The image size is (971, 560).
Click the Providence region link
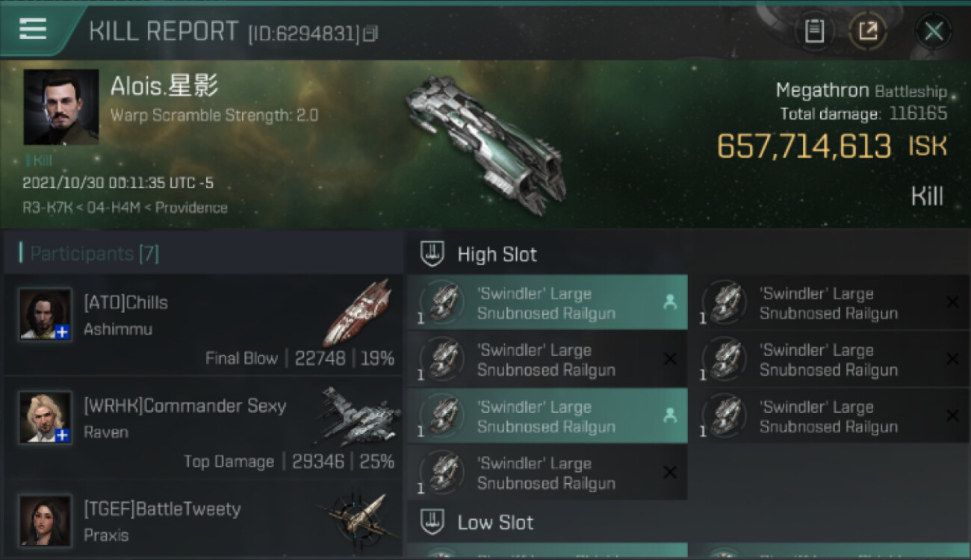tap(191, 208)
